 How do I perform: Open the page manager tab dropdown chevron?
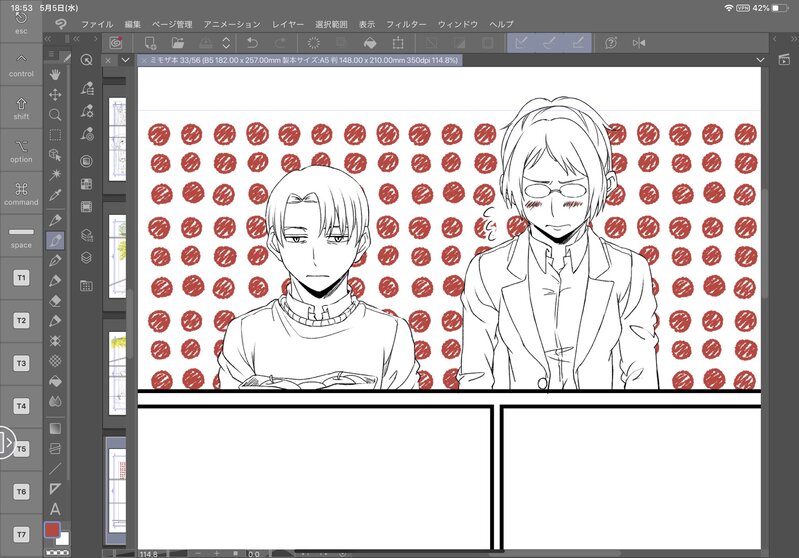click(125, 60)
